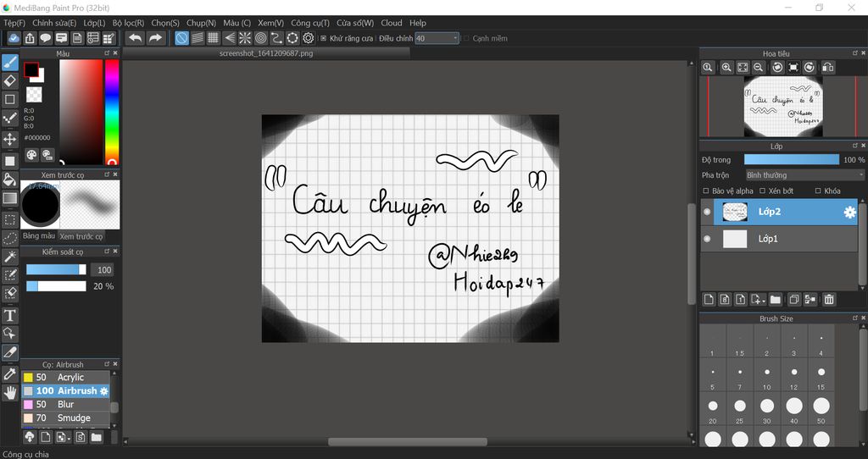Create a new folder in layers panel
The height and width of the screenshot is (459, 868).
[x=775, y=299]
